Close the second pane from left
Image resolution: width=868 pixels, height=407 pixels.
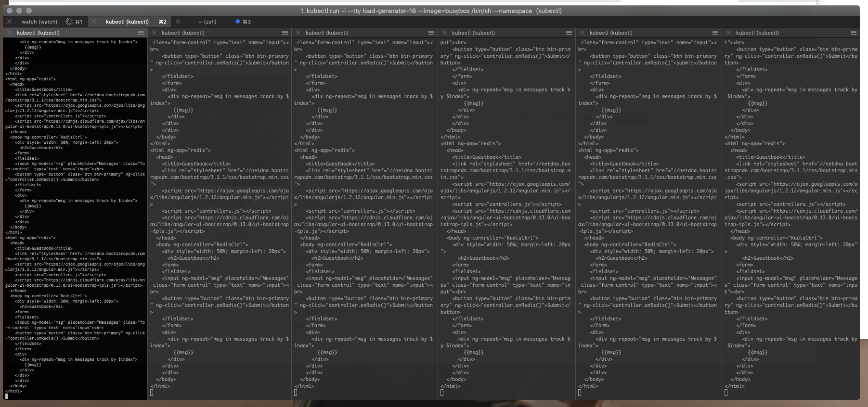154,33
